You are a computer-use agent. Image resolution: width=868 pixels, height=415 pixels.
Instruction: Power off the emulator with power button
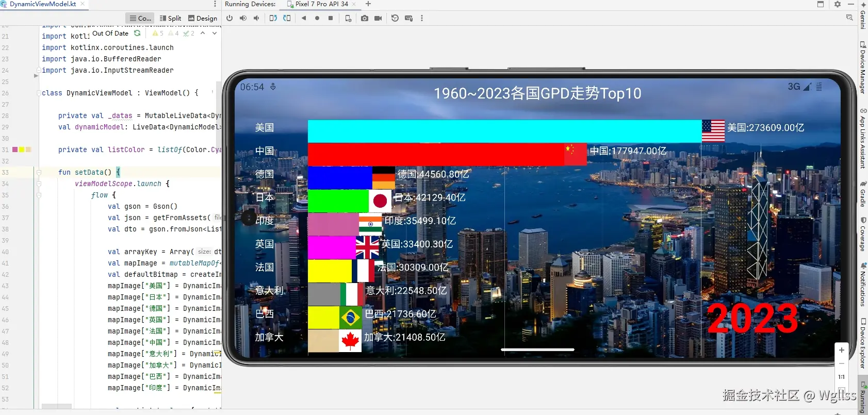[230, 18]
